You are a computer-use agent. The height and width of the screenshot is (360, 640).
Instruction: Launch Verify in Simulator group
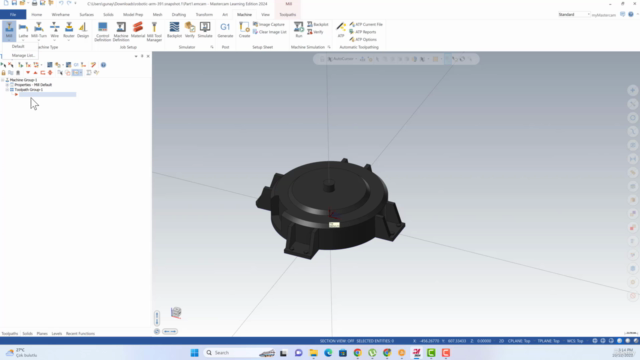point(190,31)
